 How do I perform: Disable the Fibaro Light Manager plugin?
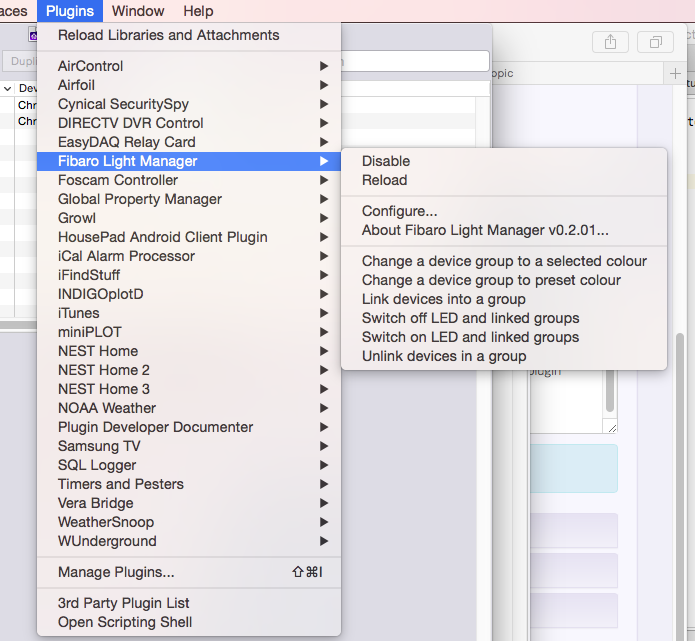[x=504, y=161]
